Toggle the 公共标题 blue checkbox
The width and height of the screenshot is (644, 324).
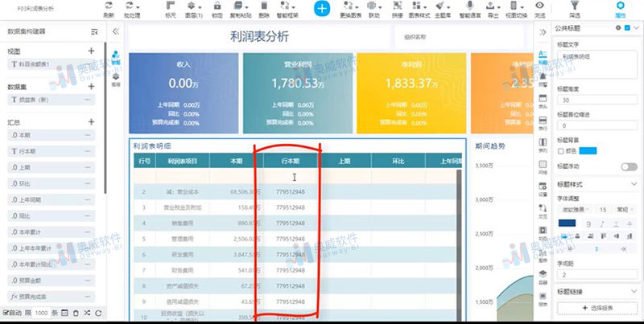[627, 28]
